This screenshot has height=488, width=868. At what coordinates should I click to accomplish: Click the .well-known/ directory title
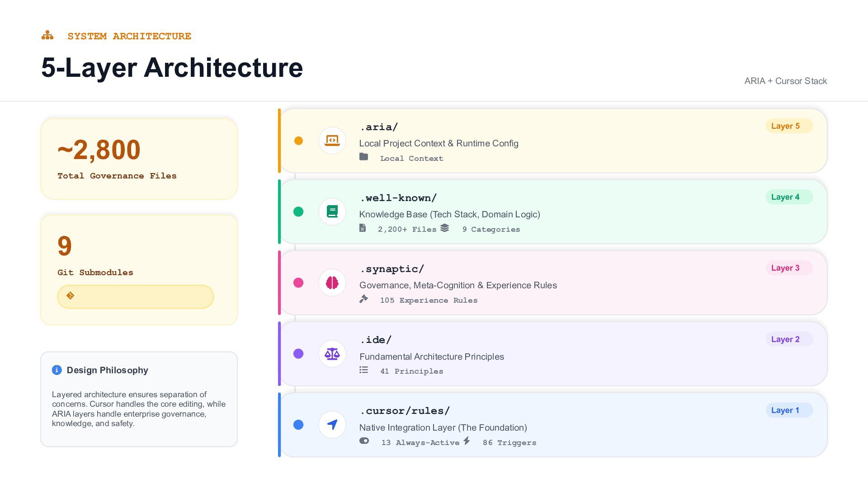(x=398, y=198)
